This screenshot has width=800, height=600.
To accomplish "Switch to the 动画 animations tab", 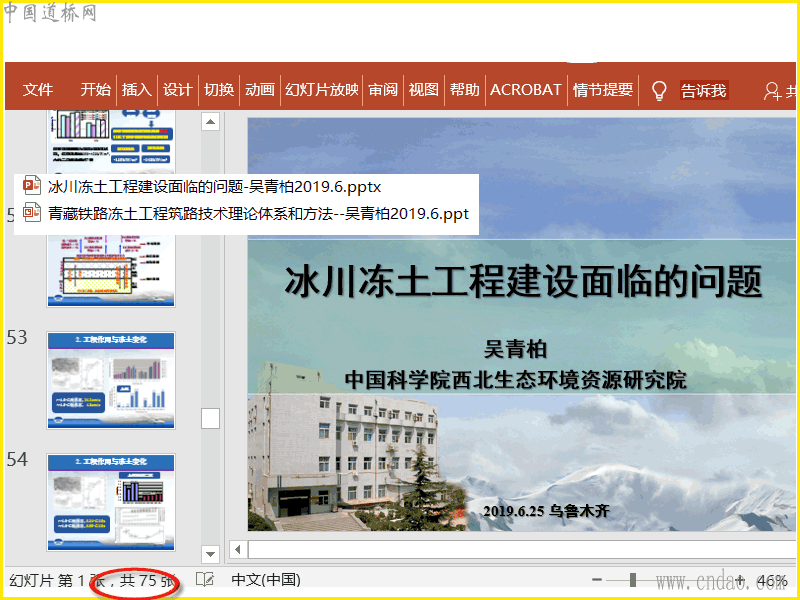I will (260, 90).
